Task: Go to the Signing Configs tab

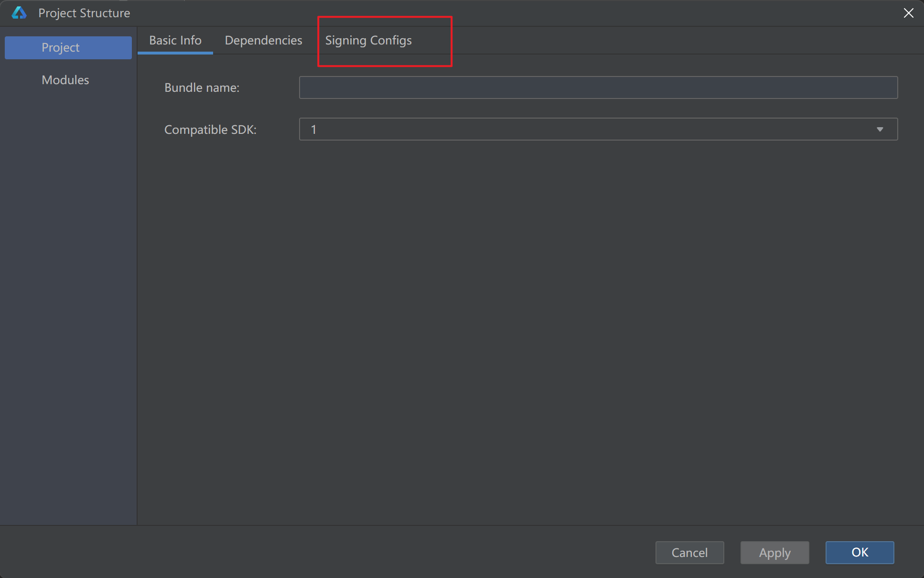Action: pyautogui.click(x=368, y=41)
